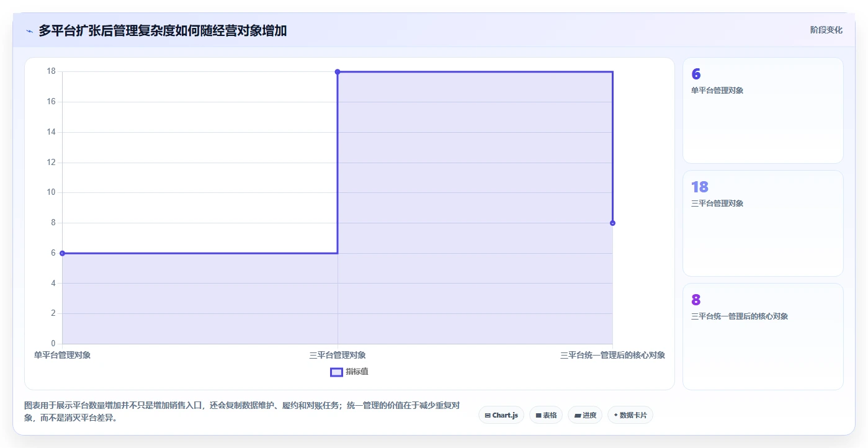Toggle the 指标值 legend swatch

(x=336, y=372)
